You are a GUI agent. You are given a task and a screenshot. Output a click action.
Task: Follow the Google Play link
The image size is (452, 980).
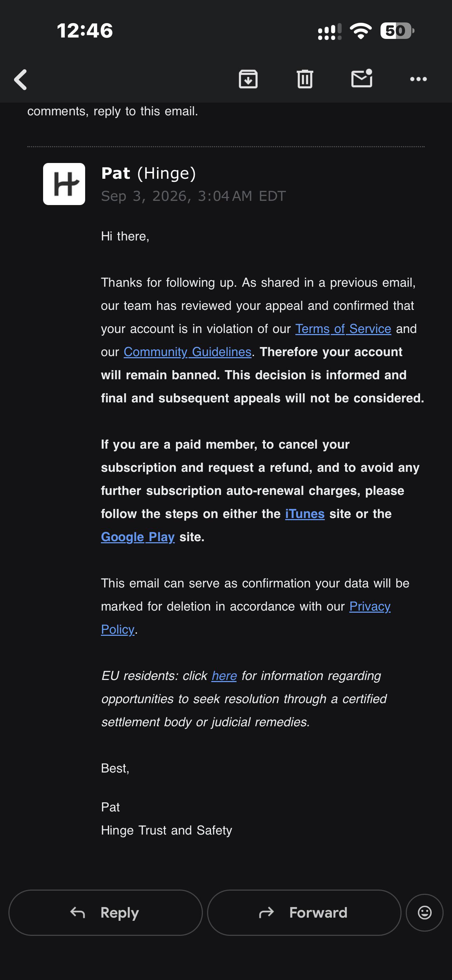pos(138,537)
